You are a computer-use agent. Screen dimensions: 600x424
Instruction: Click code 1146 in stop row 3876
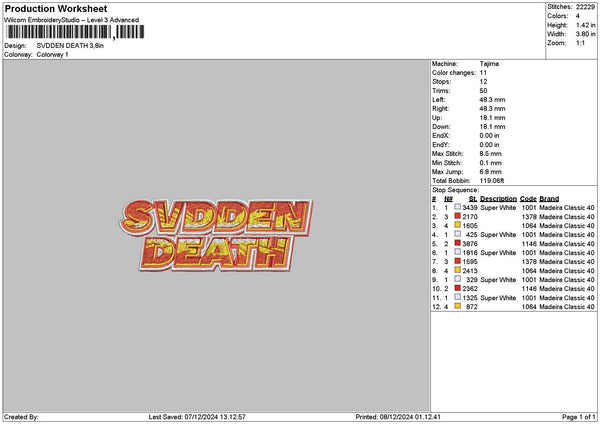[529, 244]
